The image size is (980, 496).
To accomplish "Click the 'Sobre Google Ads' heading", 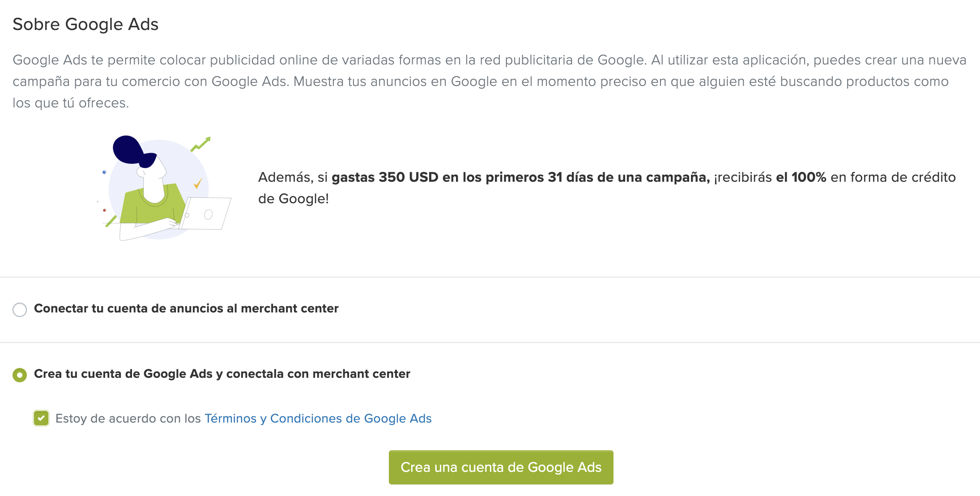I will pyautogui.click(x=85, y=24).
